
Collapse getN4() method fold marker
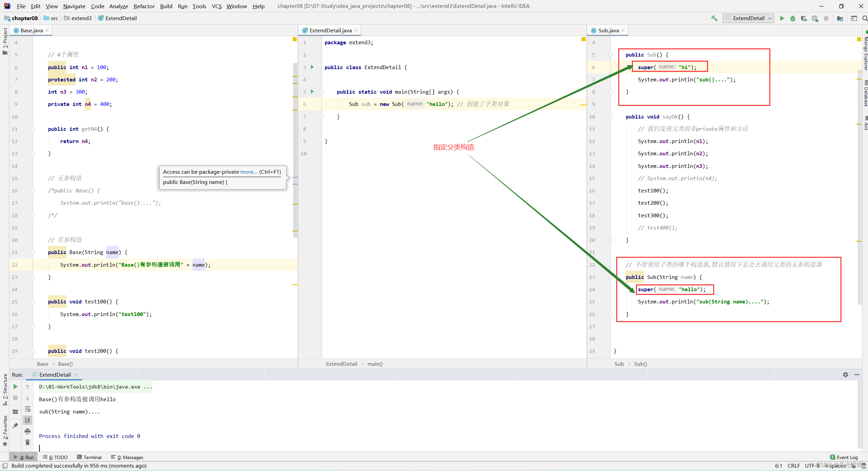[33, 129]
